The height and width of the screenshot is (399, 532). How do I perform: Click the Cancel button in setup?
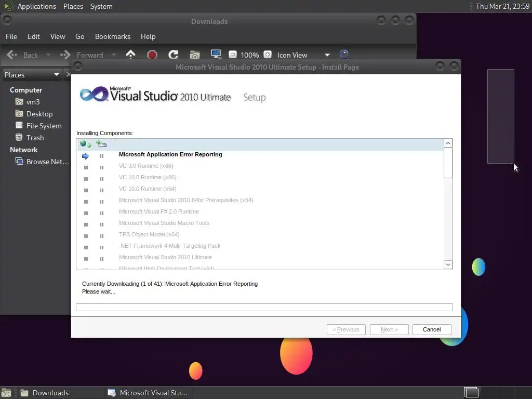[x=432, y=329]
